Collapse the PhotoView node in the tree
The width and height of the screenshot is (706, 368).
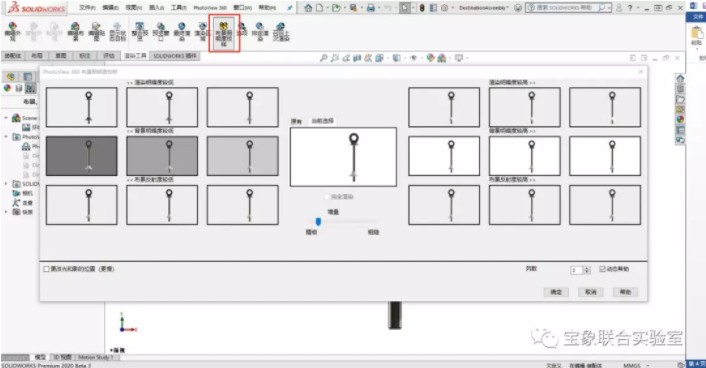click(6, 136)
